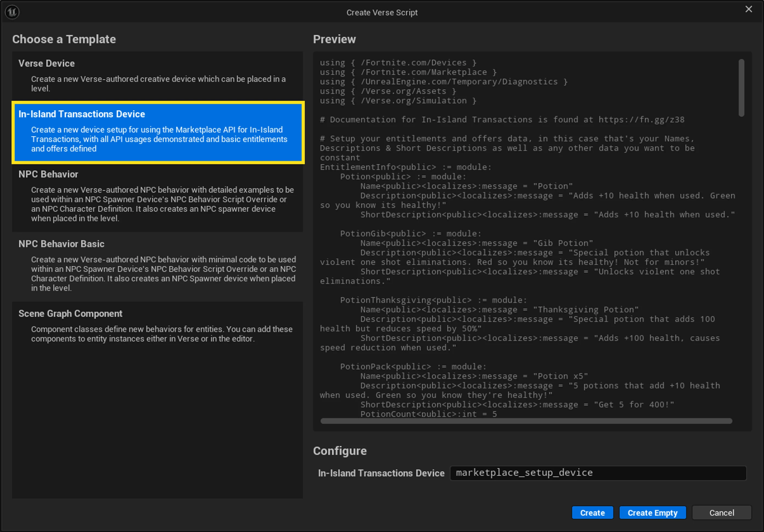
Task: Click the 'using { /Verse.org/Assets }' line
Action: [x=388, y=91]
